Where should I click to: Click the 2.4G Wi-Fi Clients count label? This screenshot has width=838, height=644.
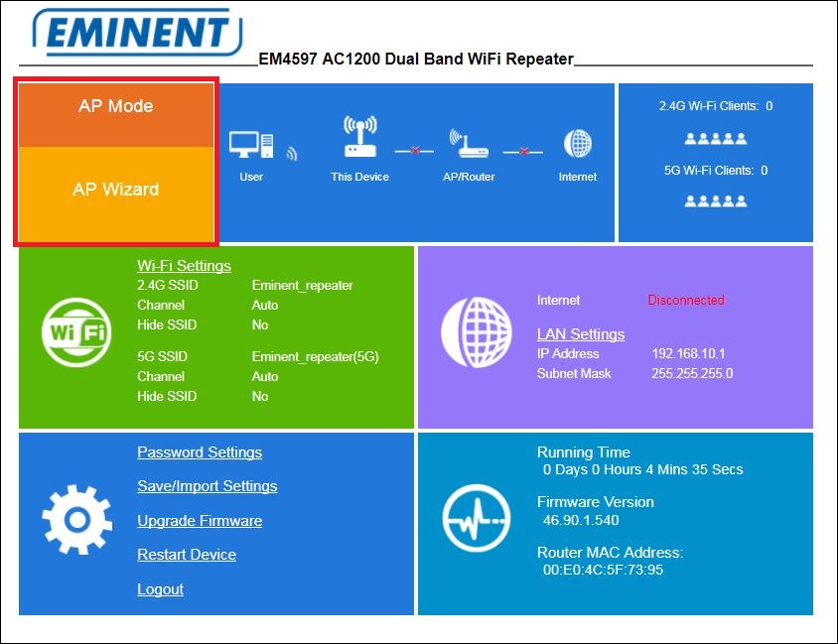(716, 106)
